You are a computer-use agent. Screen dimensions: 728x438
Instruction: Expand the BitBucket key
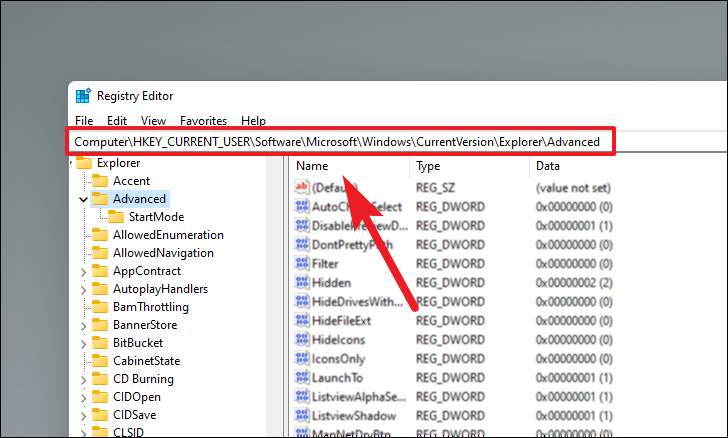coord(84,344)
